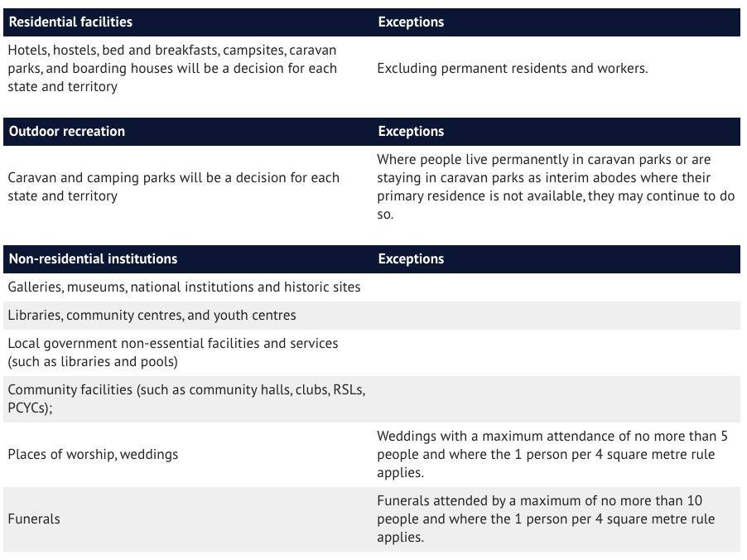The image size is (747, 560).
Task: Click the "Residential facilities" table header
Action: point(70,22)
